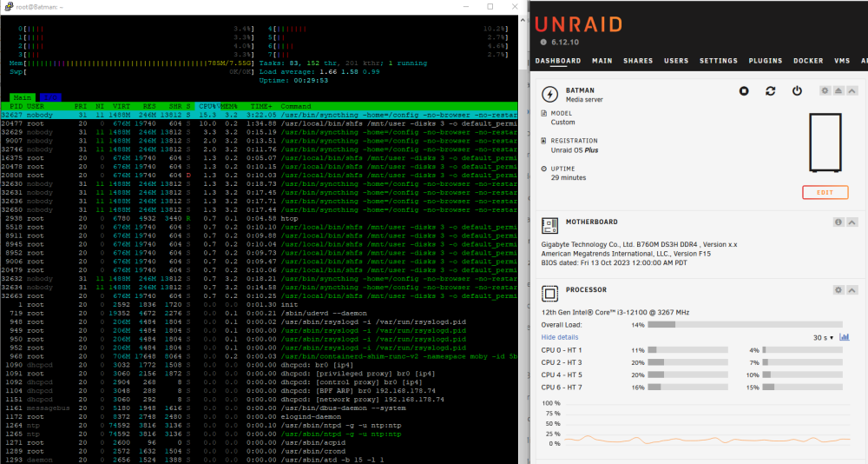This screenshot has width=868, height=464.
Task: Click the lightning bolt server icon
Action: click(549, 94)
